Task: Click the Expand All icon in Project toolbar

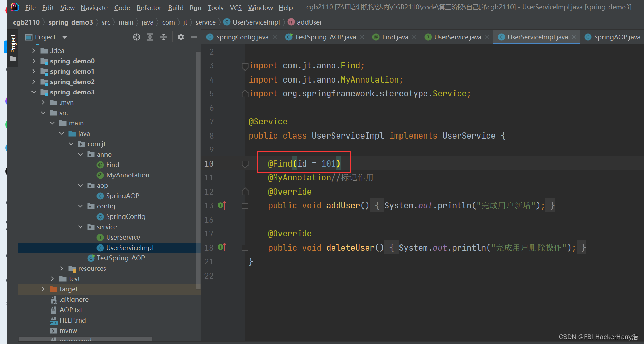Action: coord(150,37)
